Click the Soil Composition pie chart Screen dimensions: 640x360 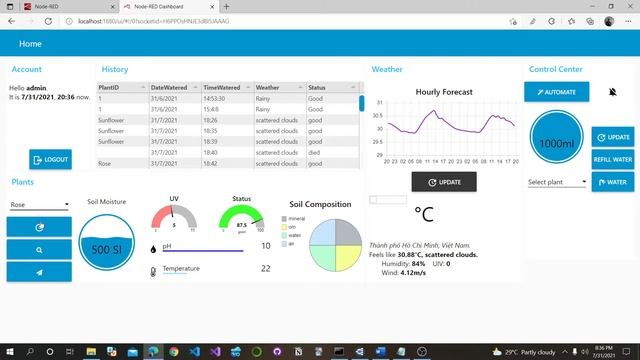coord(336,245)
